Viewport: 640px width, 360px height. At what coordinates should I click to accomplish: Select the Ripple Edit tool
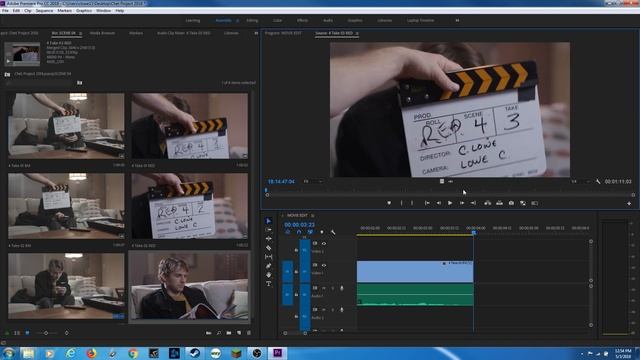click(268, 239)
